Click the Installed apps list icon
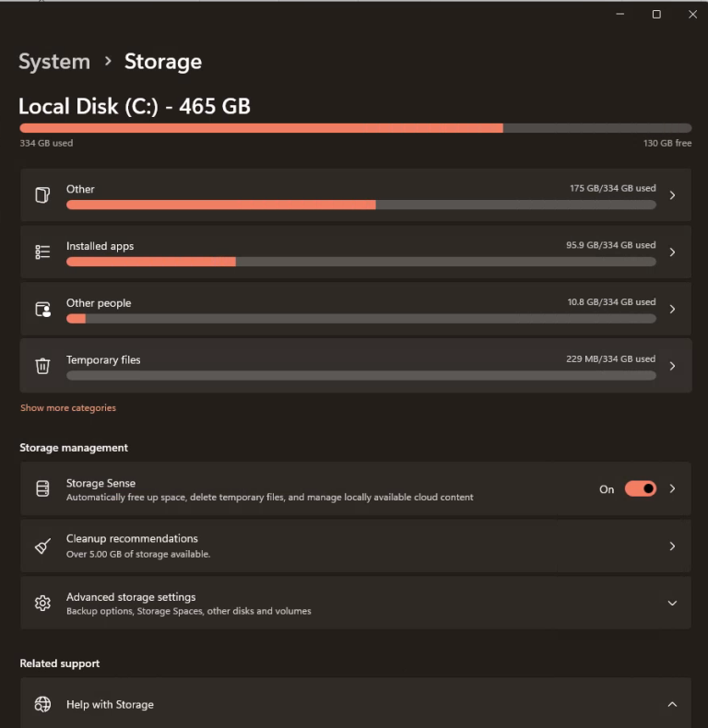Image resolution: width=708 pixels, height=728 pixels. [x=42, y=252]
